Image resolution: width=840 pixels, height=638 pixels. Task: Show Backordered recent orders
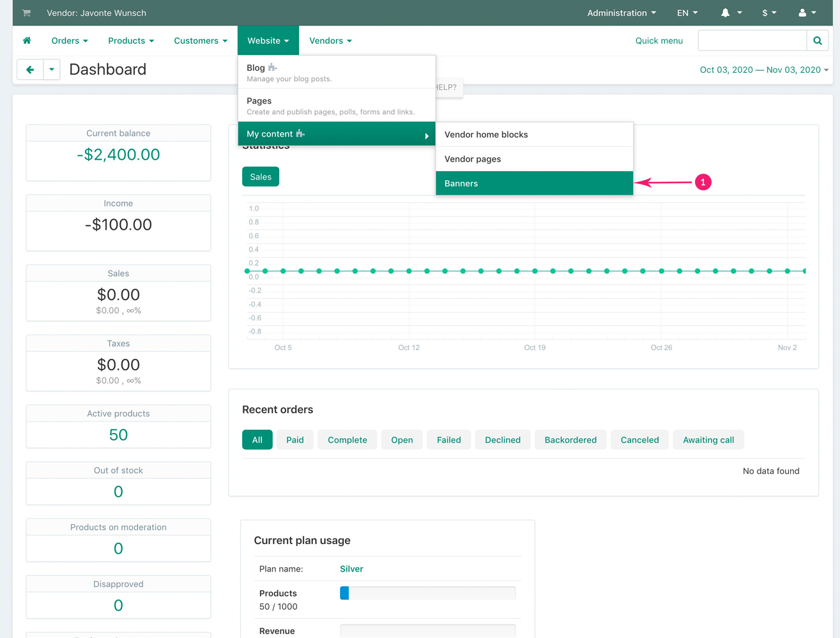pos(570,440)
